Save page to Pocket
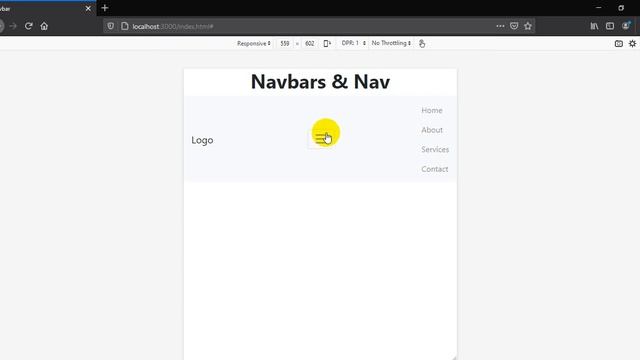The height and width of the screenshot is (360, 640). pos(514,26)
